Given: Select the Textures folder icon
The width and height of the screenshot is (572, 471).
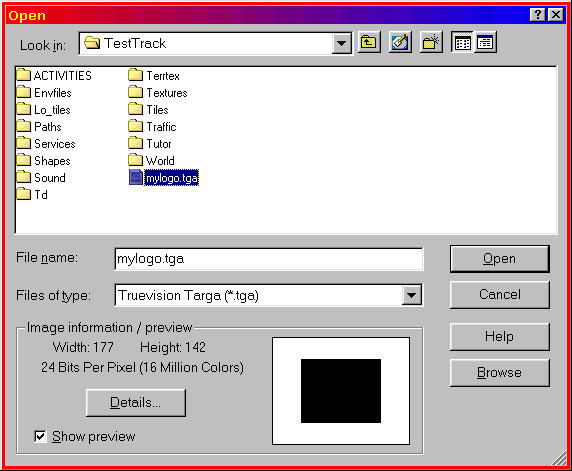Looking at the screenshot, I should tap(135, 92).
